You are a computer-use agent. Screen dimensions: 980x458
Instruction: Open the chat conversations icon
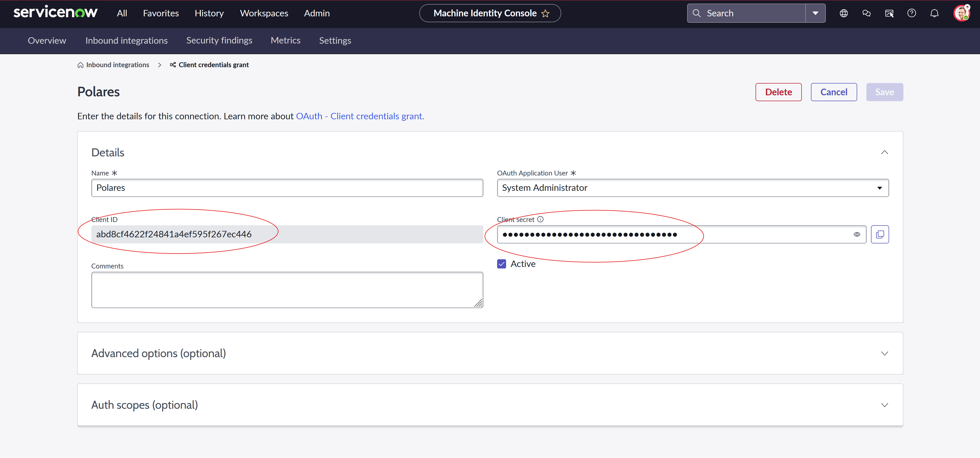[866, 13]
